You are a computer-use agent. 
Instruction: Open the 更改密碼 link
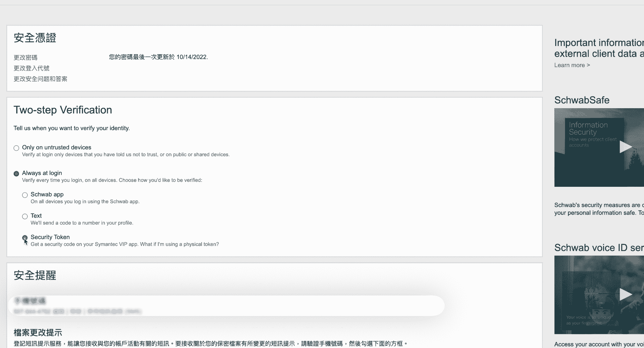tap(26, 58)
